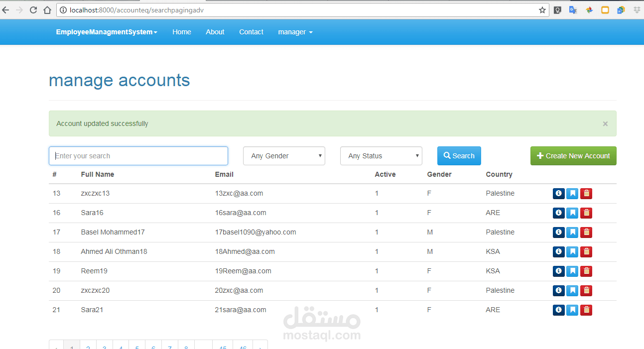
Task: Expand the Any Status dropdown
Action: click(x=381, y=156)
